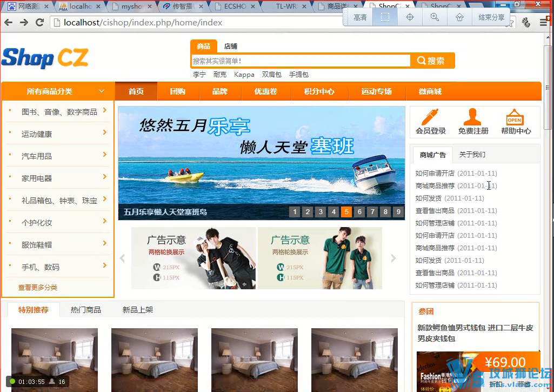Reload the page with refresh icon
Viewport: 554px width, 392px height.
click(x=39, y=23)
